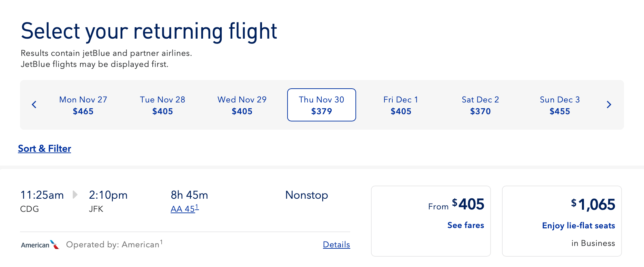Expand flight Details link

[x=336, y=245]
